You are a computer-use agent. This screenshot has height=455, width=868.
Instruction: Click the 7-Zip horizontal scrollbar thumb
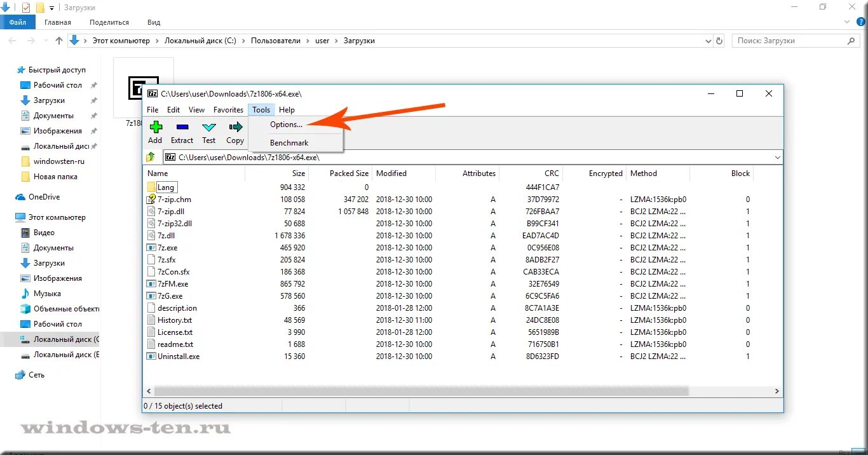point(421,391)
